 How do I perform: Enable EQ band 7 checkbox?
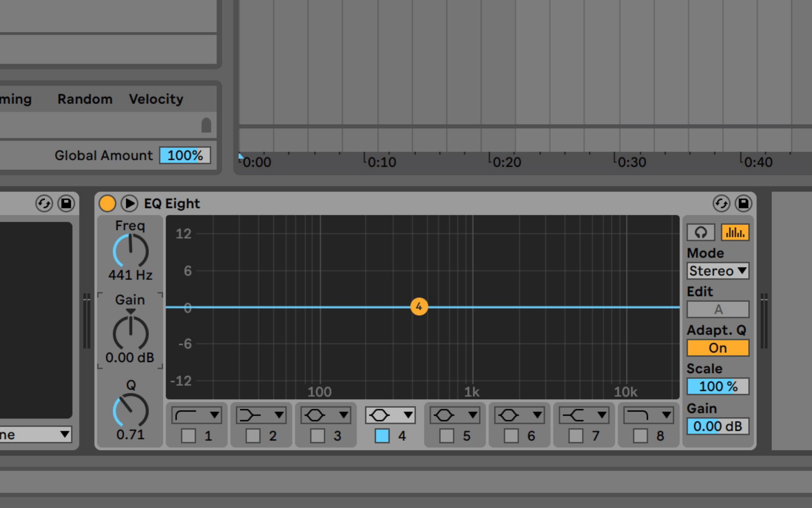click(x=576, y=436)
